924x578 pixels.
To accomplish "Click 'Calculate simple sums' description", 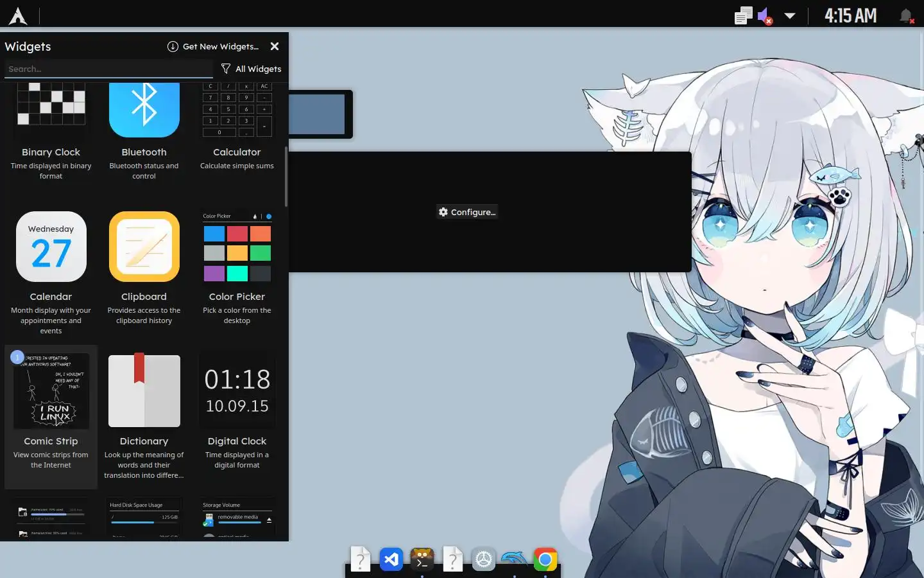I will click(x=237, y=166).
